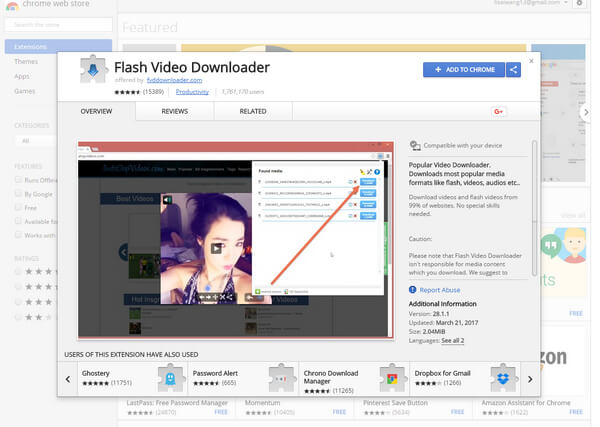Click the play button in the screenshot video
The height and width of the screenshot is (427, 600).
[x=216, y=249]
